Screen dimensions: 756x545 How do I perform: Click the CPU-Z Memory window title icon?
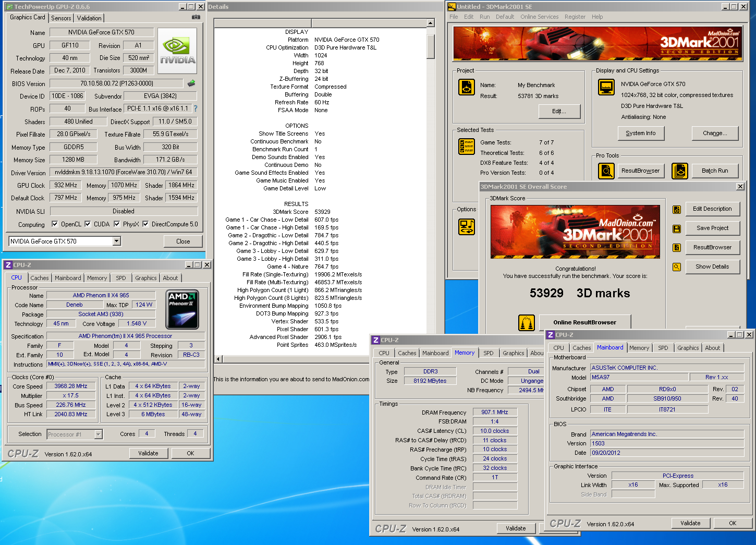click(x=375, y=340)
